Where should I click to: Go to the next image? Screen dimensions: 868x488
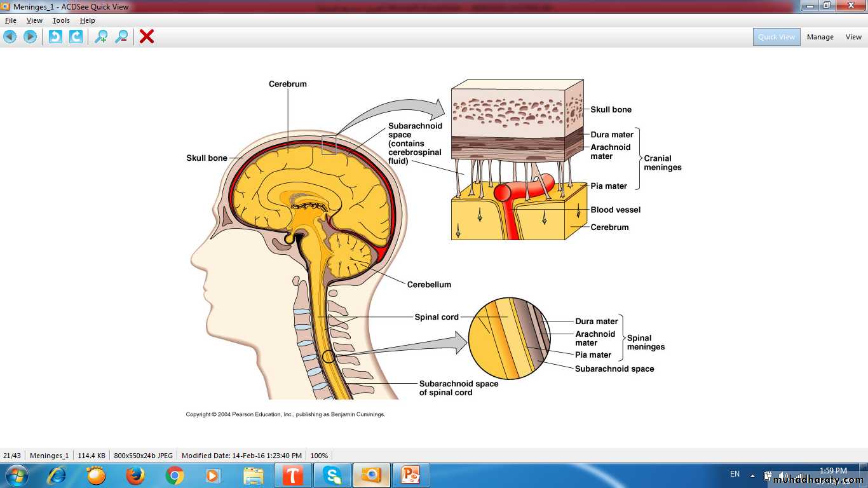coord(30,37)
